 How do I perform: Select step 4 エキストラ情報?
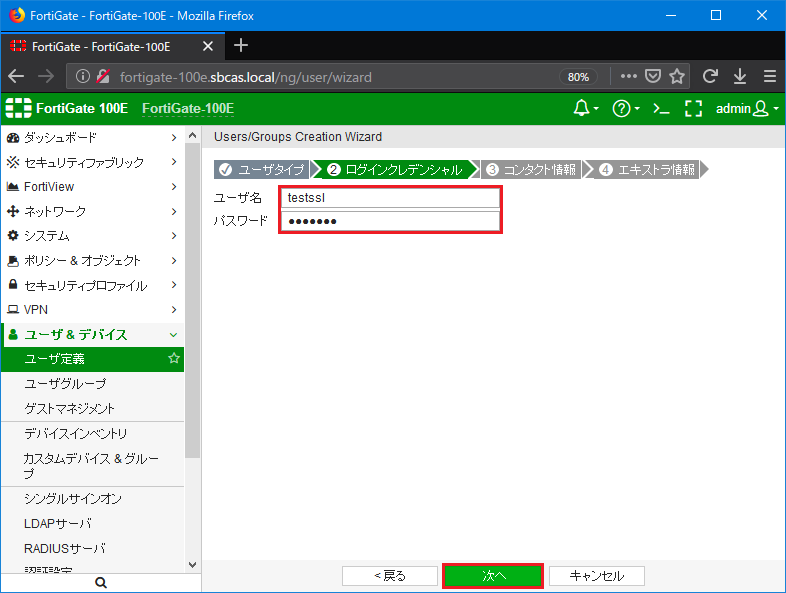[x=647, y=169]
